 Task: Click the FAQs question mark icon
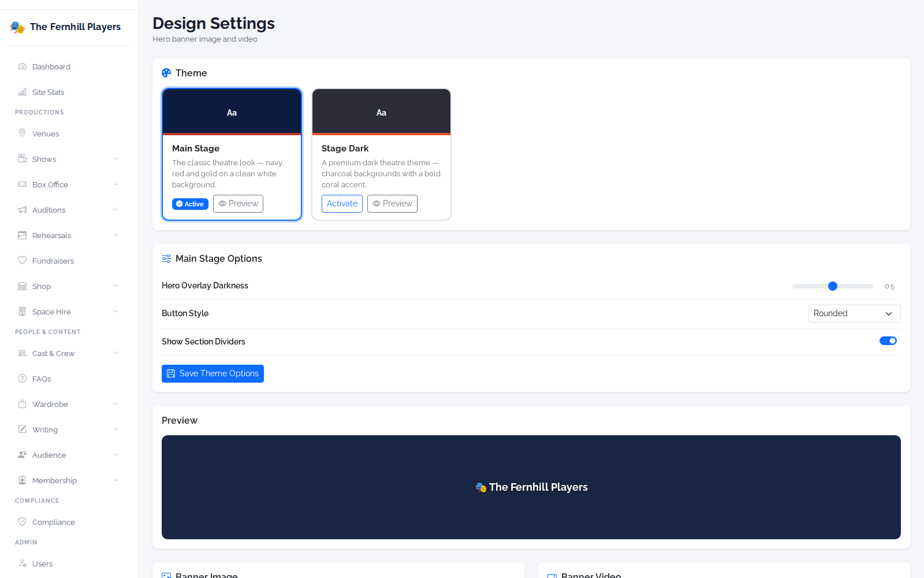(22, 379)
